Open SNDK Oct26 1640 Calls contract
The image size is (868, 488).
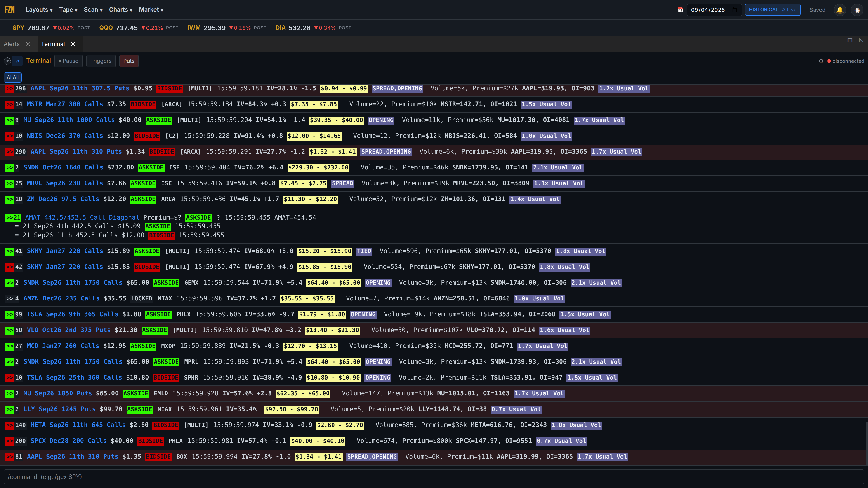(x=63, y=168)
